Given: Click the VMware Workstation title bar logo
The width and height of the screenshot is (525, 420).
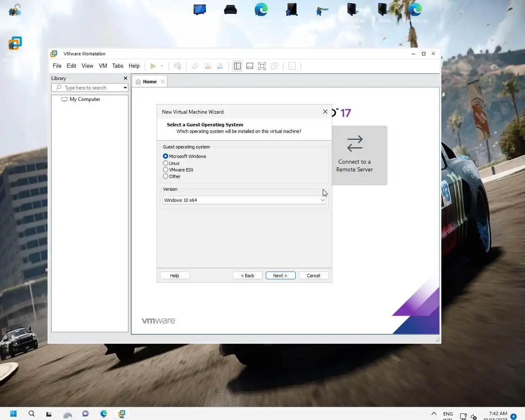Looking at the screenshot, I should pos(54,54).
